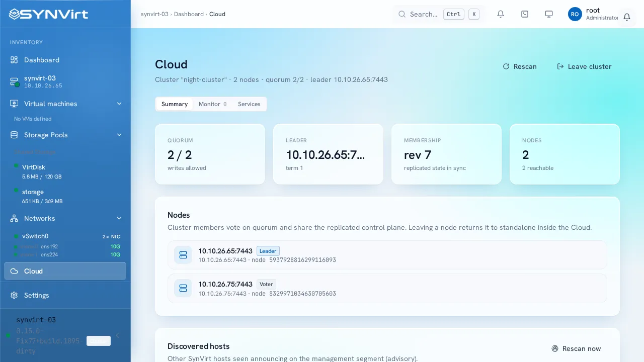
Task: Open notifications bell next to search
Action: coord(501,14)
